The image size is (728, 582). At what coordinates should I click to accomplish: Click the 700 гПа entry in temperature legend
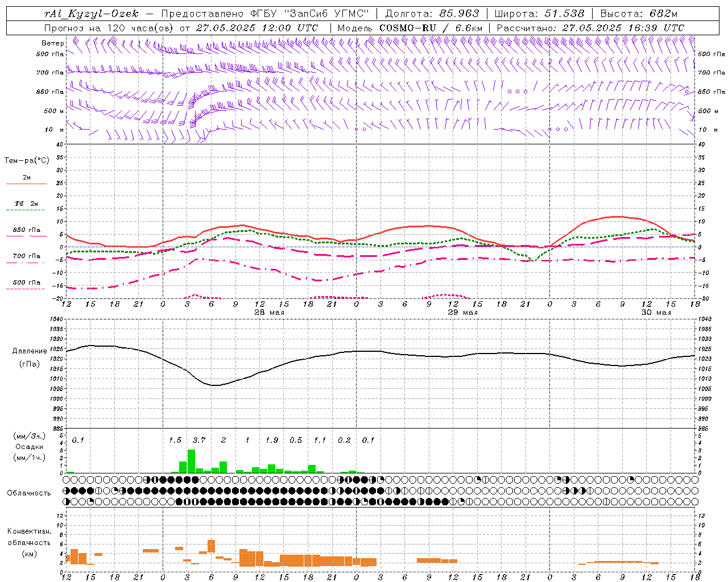[26, 256]
